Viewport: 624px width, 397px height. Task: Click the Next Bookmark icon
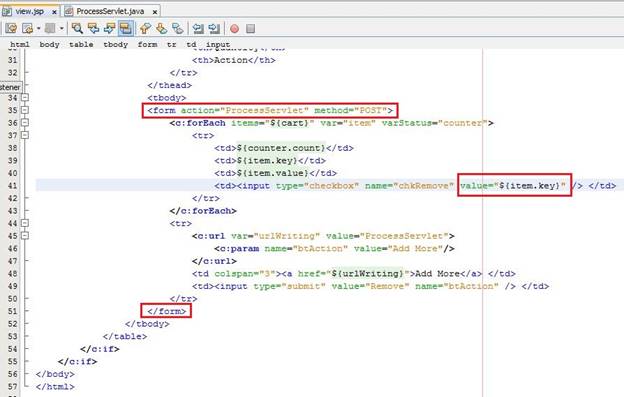tap(161, 28)
